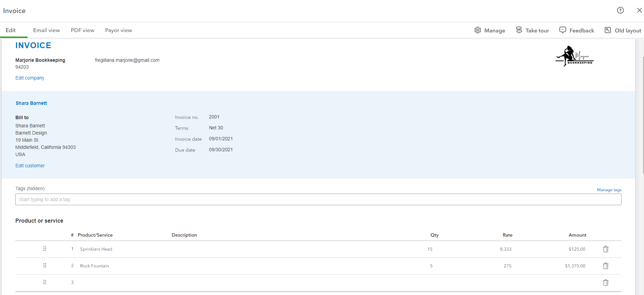644x295 pixels.
Task: Open the help question mark icon
Action: coord(620,10)
